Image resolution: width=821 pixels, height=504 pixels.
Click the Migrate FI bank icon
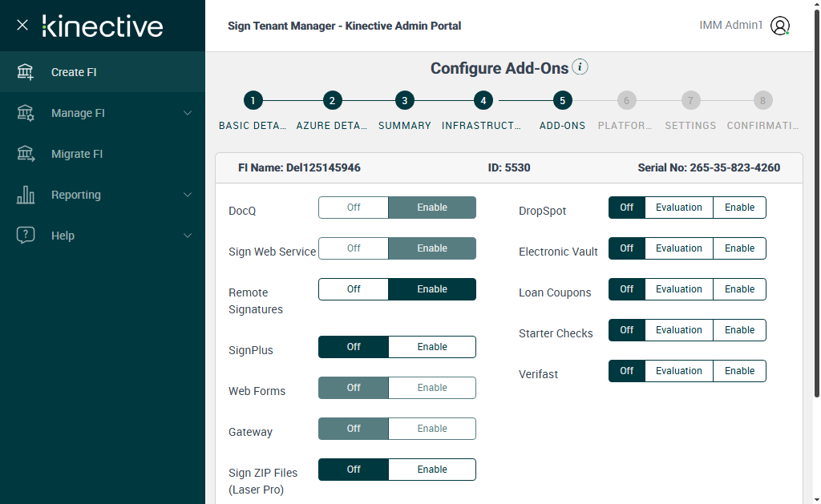(x=26, y=154)
